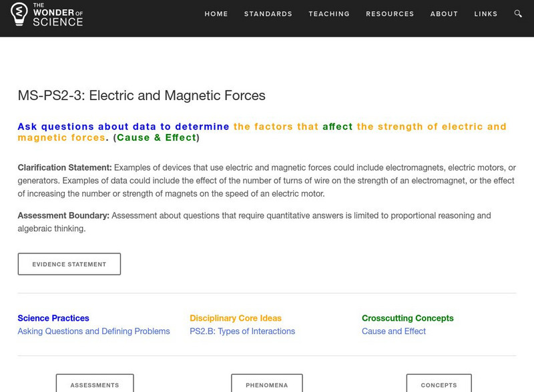Select Standards in the navigation bar
The height and width of the screenshot is (392, 534).
pyautogui.click(x=268, y=14)
